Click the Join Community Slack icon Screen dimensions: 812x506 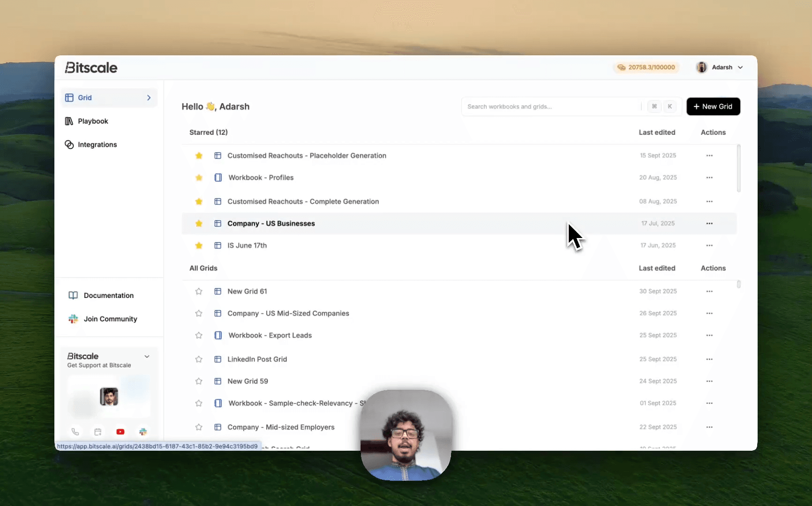coord(73,319)
